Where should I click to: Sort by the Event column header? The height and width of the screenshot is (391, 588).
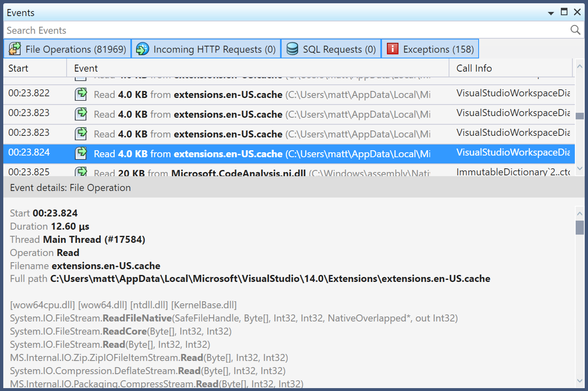click(x=258, y=68)
